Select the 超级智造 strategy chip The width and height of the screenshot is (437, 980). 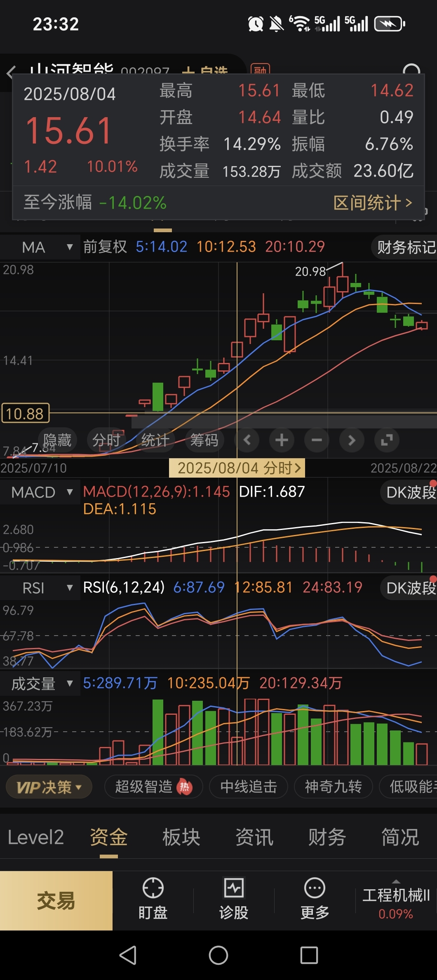[153, 787]
